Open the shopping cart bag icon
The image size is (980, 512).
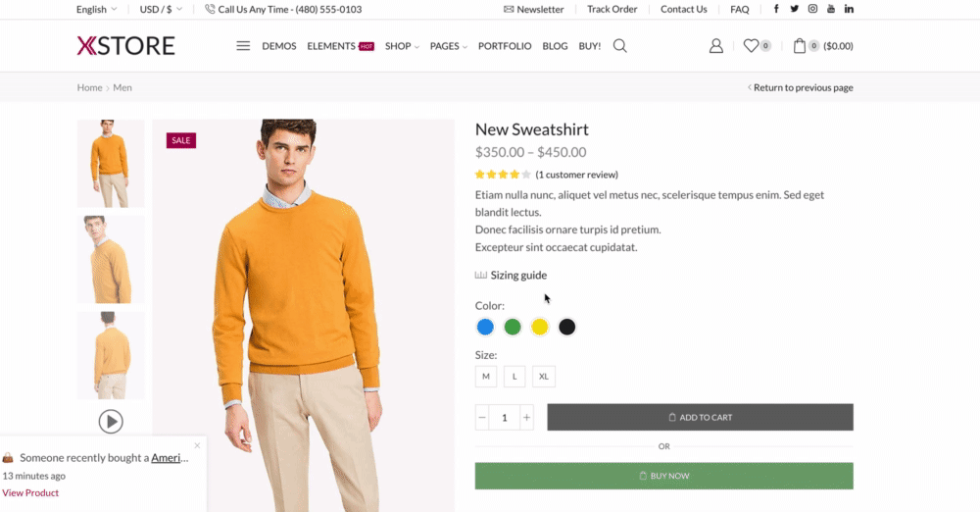point(800,46)
